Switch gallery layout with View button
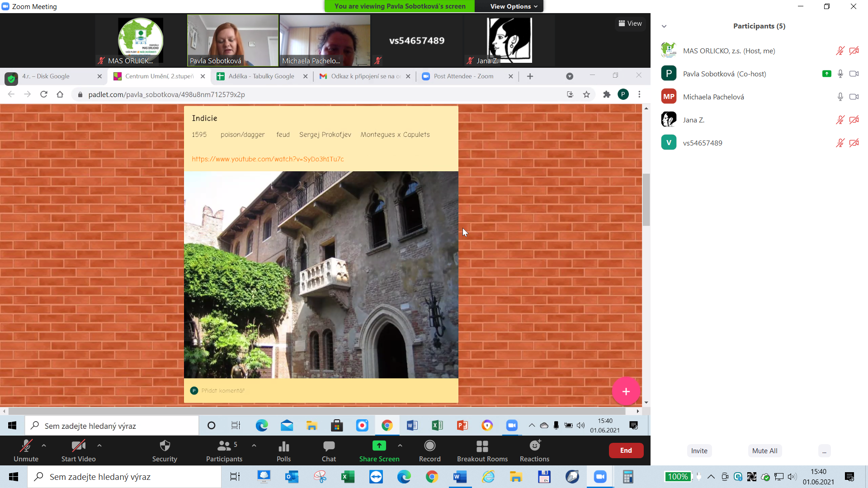The width and height of the screenshot is (868, 488). click(630, 23)
